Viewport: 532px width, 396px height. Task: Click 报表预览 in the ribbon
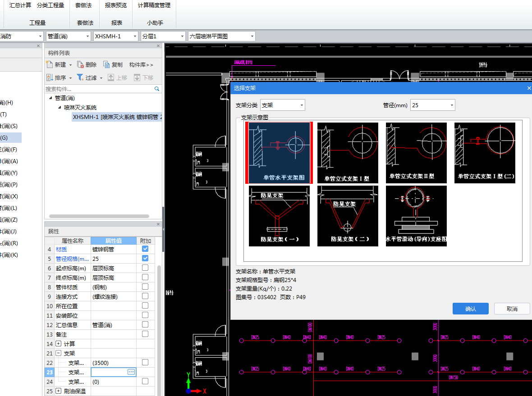(x=116, y=5)
